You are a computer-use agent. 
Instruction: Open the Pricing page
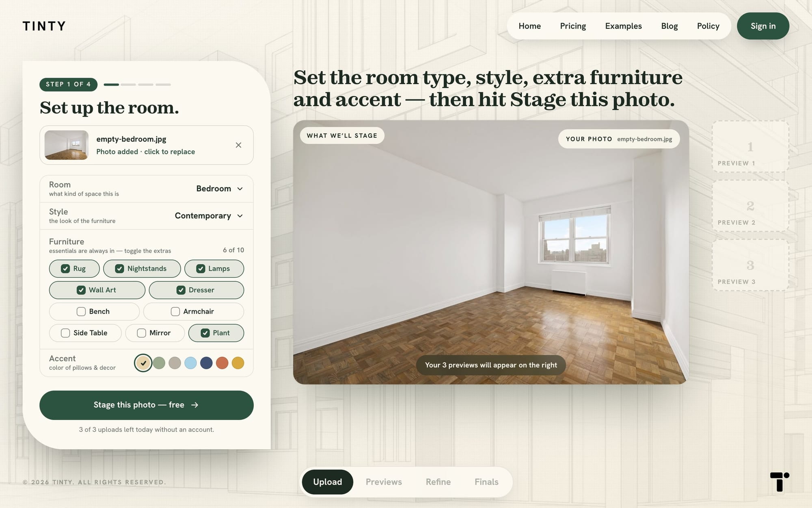click(x=573, y=26)
